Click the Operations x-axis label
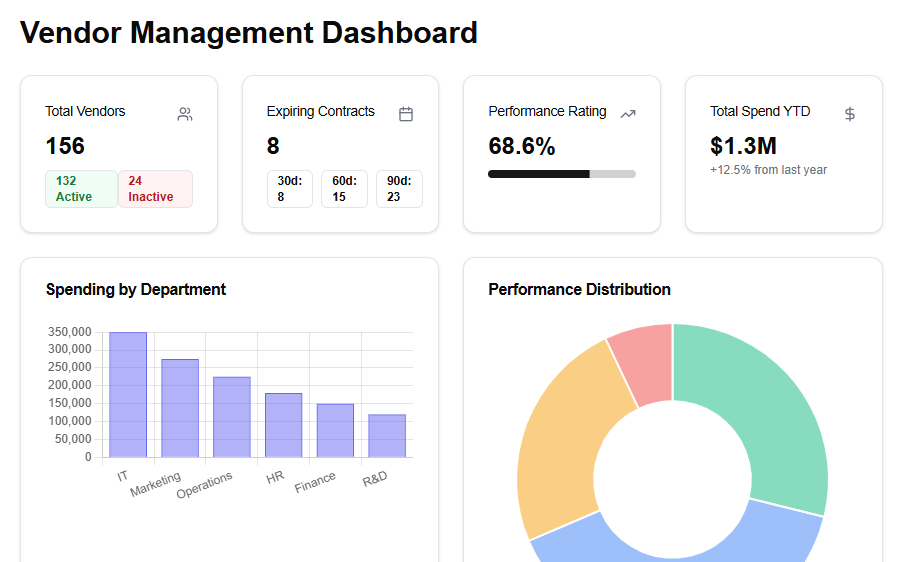 tap(204, 485)
